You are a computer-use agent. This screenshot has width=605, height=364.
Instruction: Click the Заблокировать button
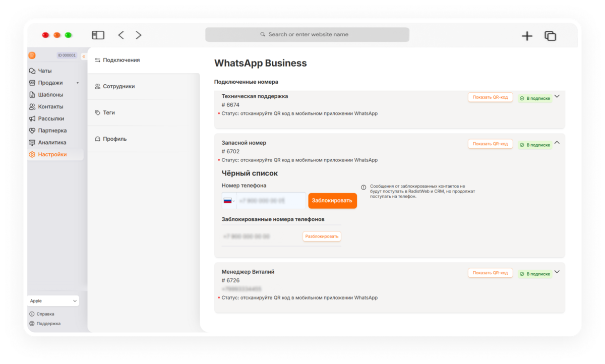pos(332,201)
